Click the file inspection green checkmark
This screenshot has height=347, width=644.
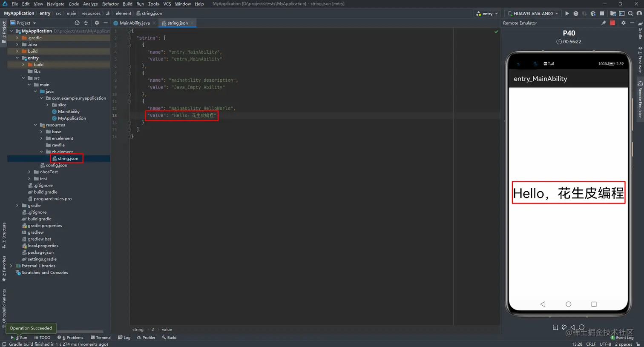[496, 32]
